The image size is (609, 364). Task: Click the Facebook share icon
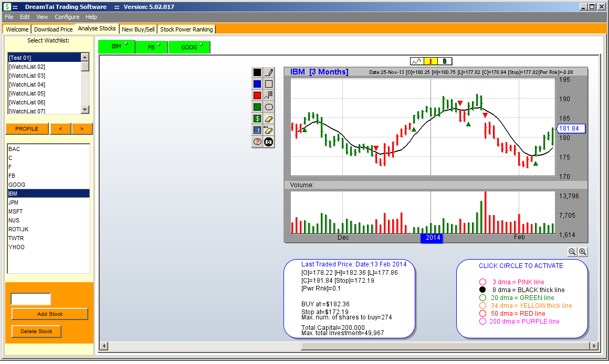(x=257, y=131)
